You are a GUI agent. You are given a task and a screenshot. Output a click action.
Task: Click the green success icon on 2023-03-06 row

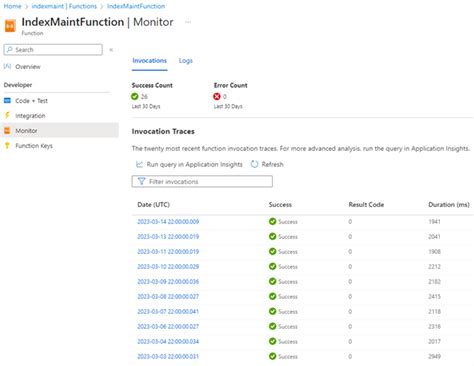point(273,326)
